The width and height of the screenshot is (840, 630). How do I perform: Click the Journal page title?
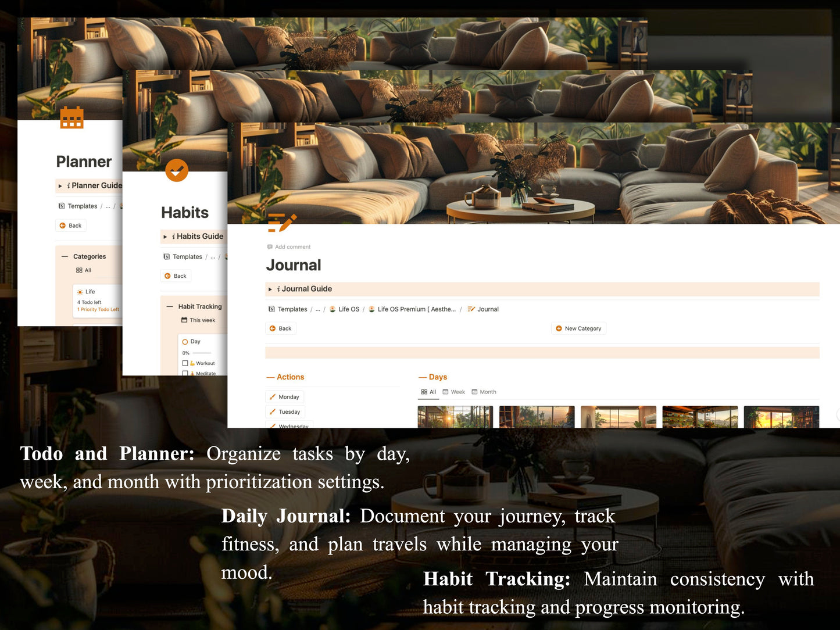tap(294, 266)
